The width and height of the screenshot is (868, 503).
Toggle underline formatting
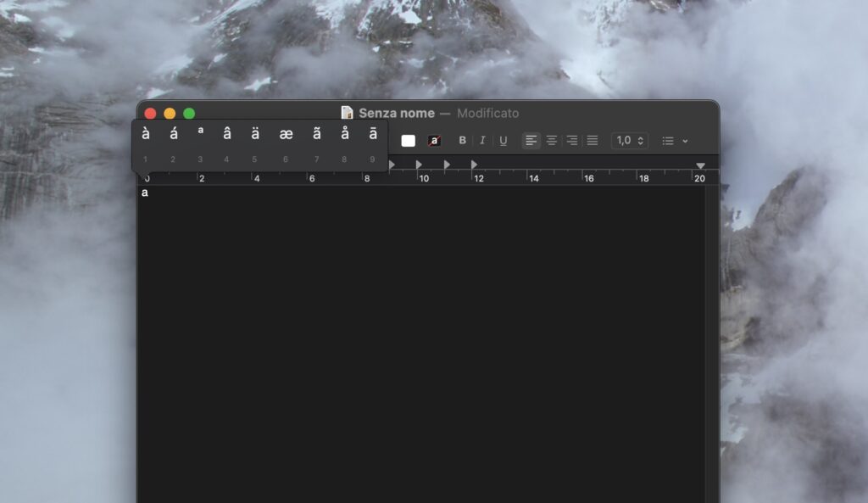503,141
